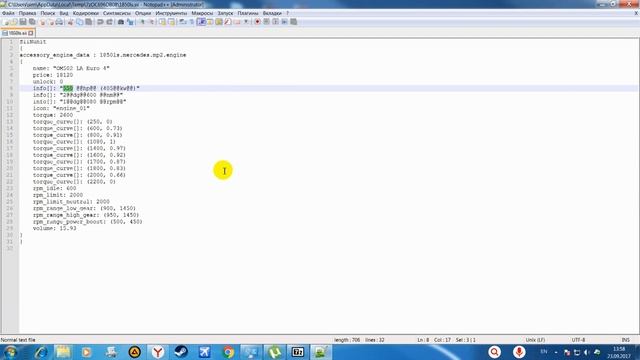This screenshot has width=640, height=360.
Task: Click the 'accessory_engine_data' line
Action: tap(103, 55)
